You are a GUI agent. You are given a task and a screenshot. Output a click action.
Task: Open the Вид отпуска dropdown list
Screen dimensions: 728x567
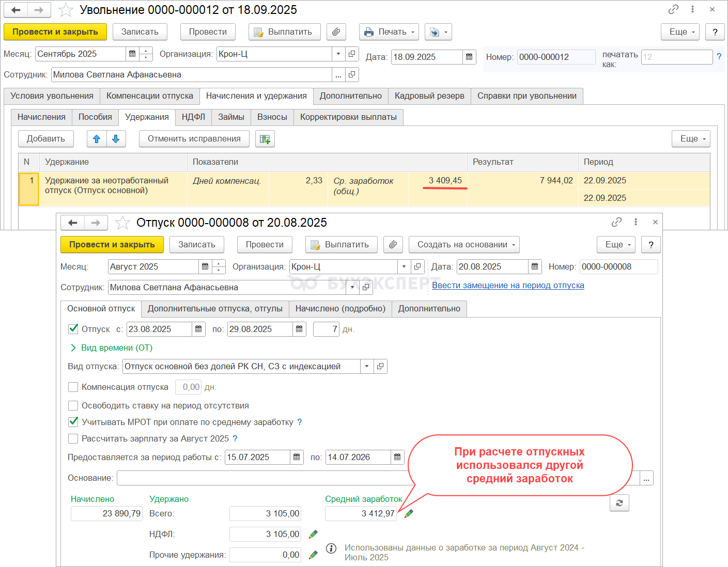point(367,366)
